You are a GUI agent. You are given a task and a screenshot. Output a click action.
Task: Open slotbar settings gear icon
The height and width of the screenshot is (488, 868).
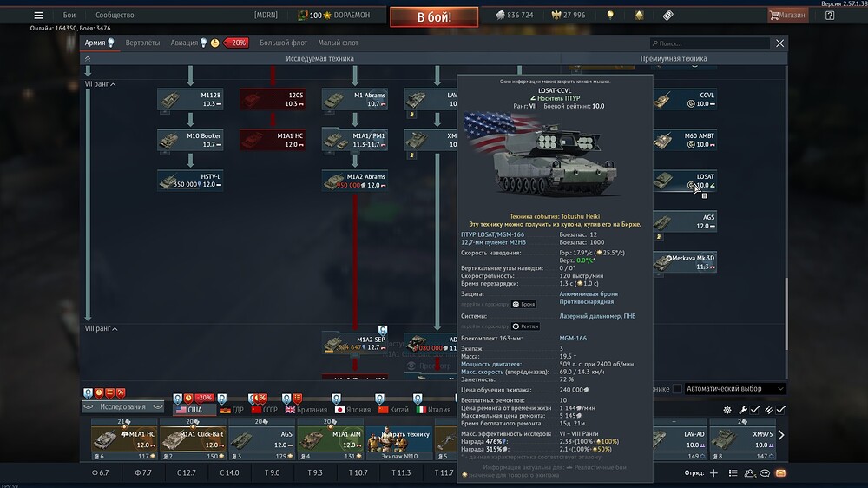coord(727,410)
